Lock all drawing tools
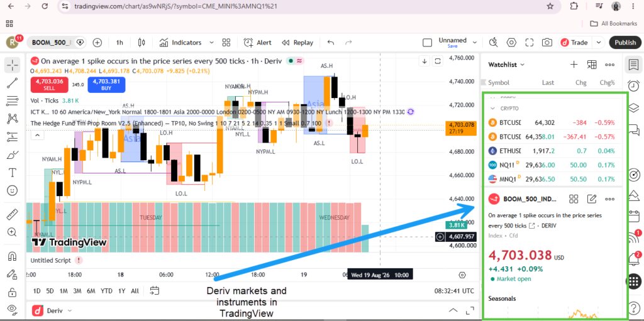 point(13,292)
